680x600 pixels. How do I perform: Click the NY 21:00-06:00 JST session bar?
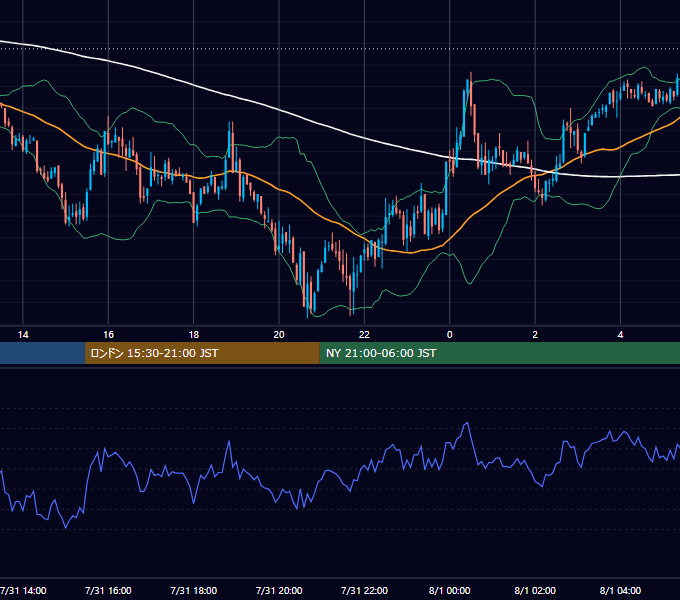tap(500, 353)
